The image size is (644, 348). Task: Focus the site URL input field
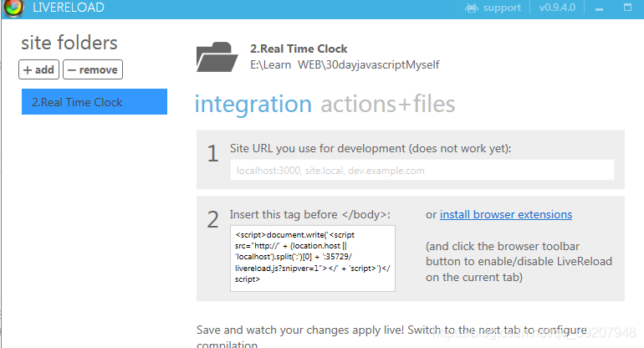click(422, 170)
